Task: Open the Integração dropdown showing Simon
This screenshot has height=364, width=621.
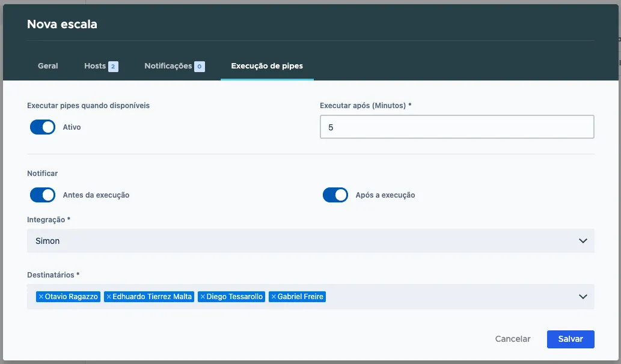Action: pos(310,241)
